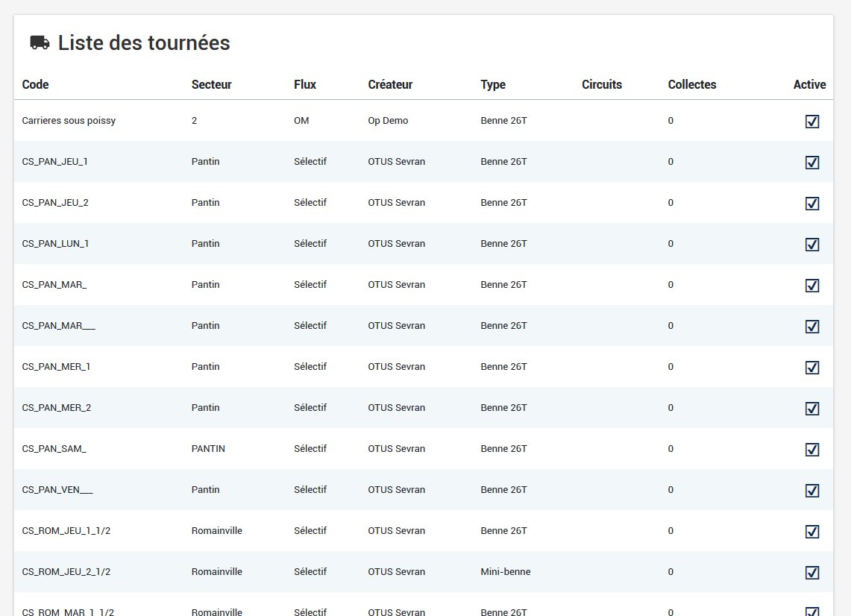This screenshot has width=851, height=616.
Task: Open the CS_PAN_MAR_ tournée entry
Action: 54,285
